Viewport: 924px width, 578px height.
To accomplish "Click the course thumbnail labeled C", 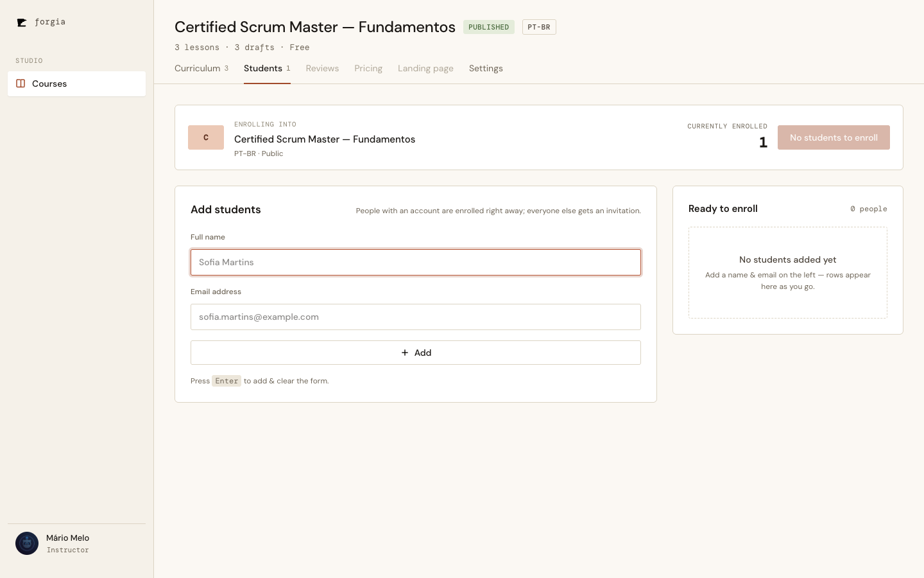I will click(206, 137).
